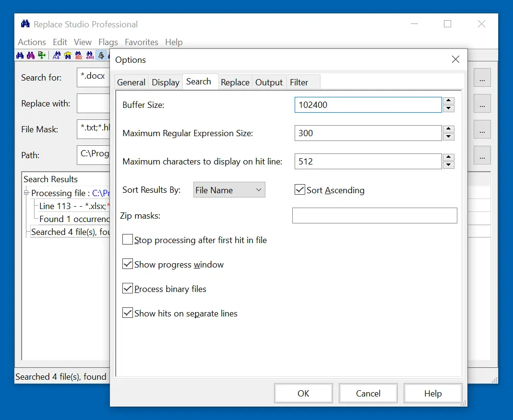Increase maximum characters on hit line
The image size is (513, 420).
449,157
